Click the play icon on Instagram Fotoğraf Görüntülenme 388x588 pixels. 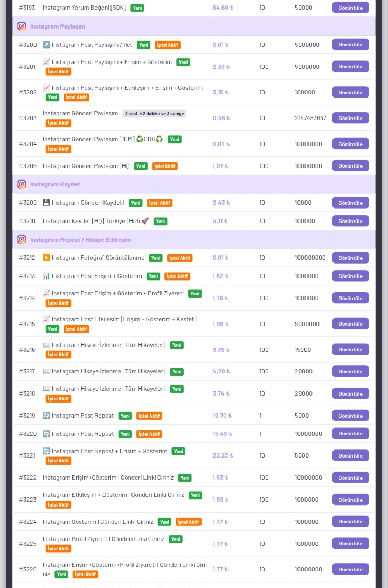point(46,258)
